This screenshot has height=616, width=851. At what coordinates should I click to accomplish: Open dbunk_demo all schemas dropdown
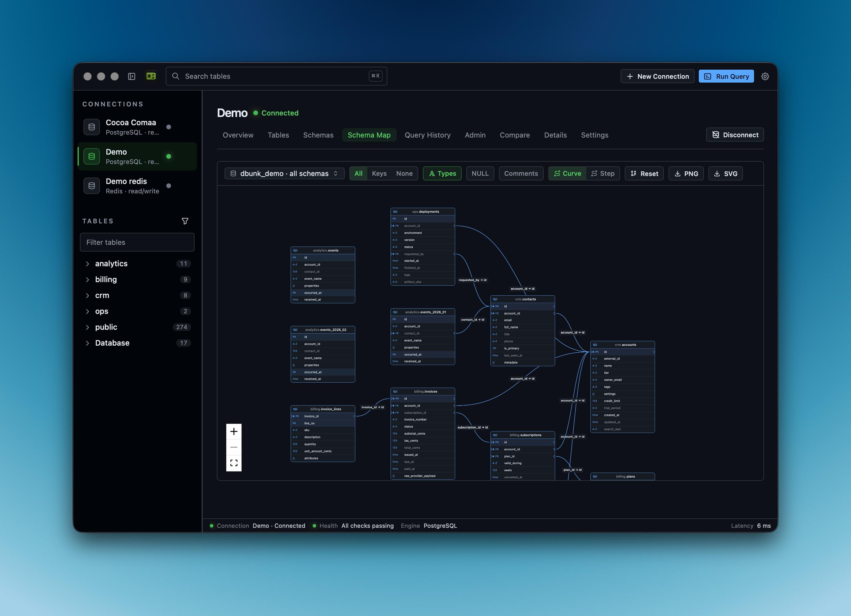click(x=284, y=173)
